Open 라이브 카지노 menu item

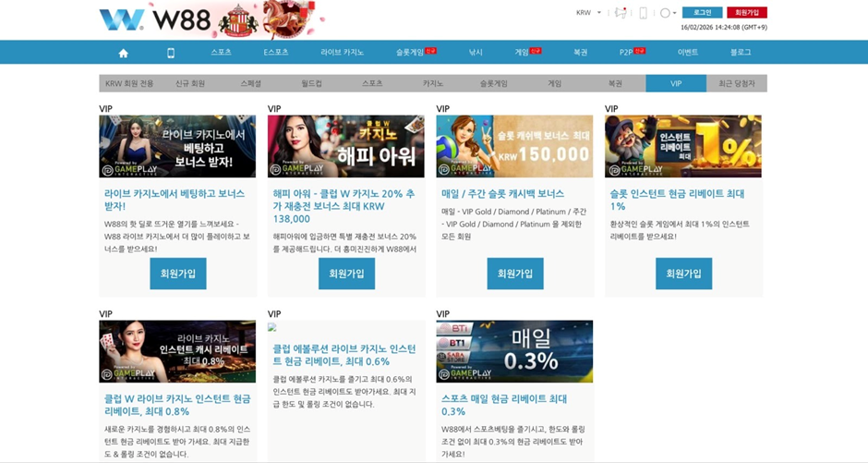click(342, 52)
